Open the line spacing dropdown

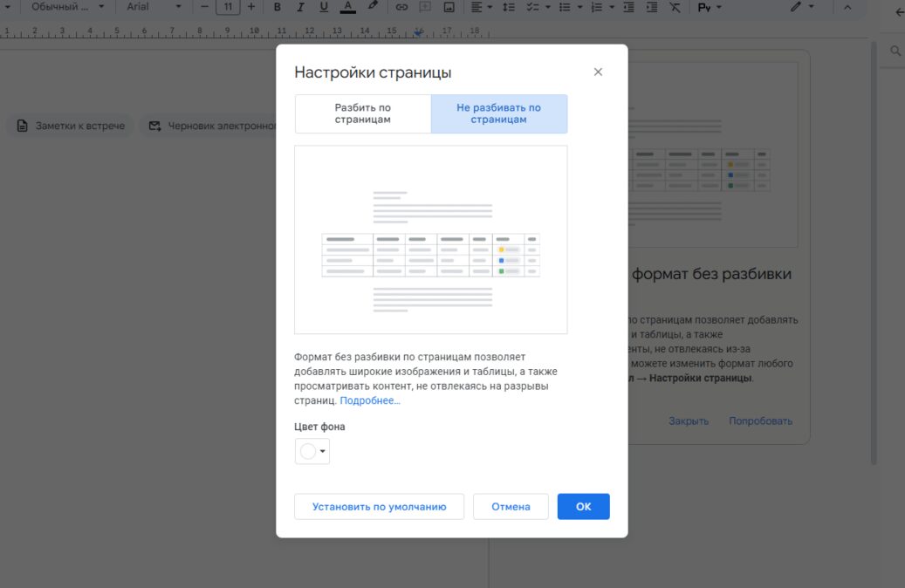click(508, 8)
